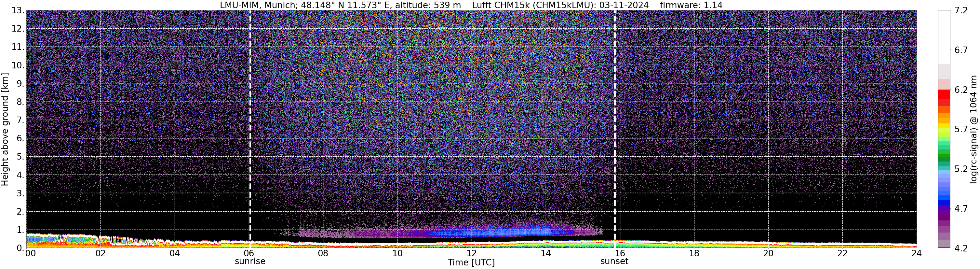This screenshot has height=269, width=980.
Task: Click the '02' time axis tick label
Action: (x=101, y=253)
